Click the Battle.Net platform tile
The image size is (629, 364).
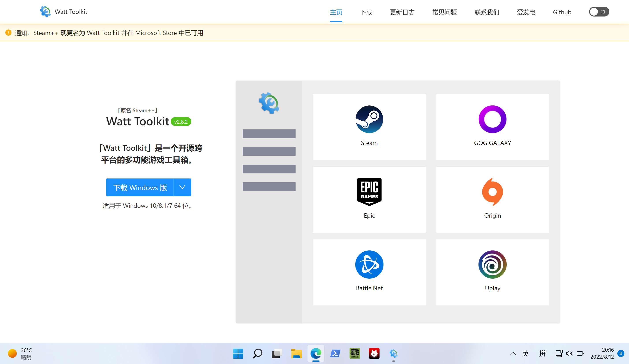click(369, 272)
